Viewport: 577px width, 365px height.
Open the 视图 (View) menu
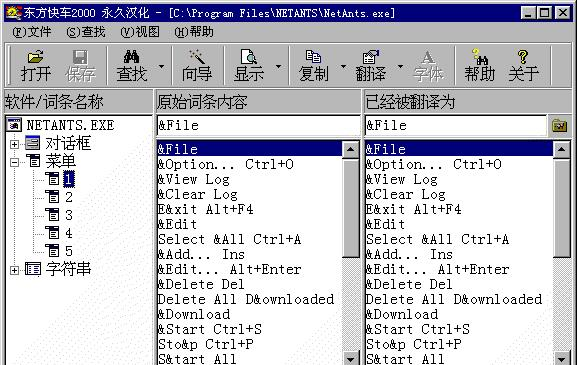(x=140, y=32)
